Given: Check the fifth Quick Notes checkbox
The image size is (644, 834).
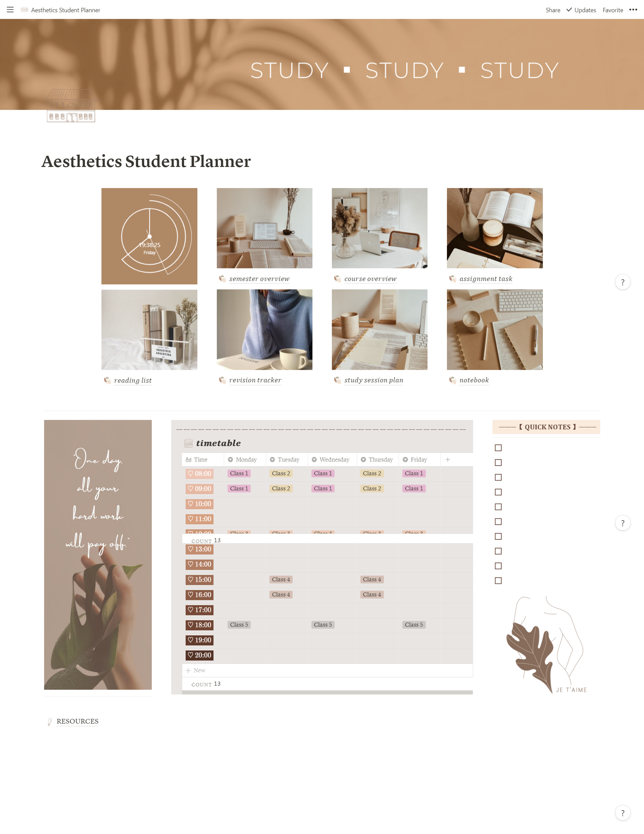Looking at the screenshot, I should (x=499, y=507).
